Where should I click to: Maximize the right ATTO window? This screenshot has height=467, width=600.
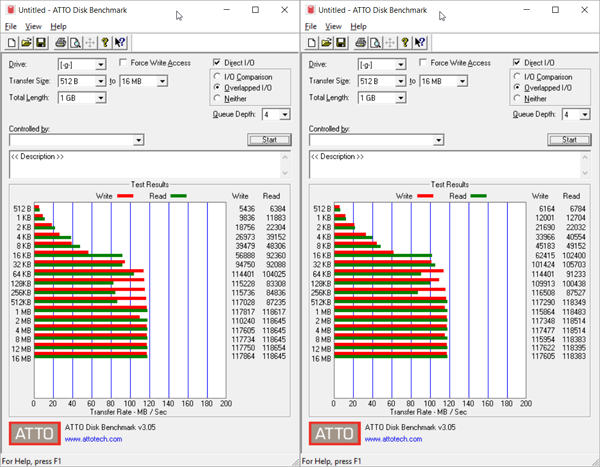click(555, 10)
